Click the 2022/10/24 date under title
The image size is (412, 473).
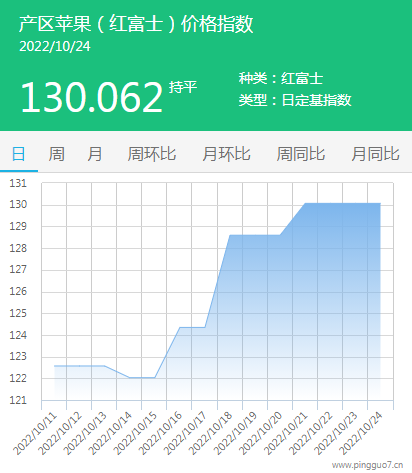pyautogui.click(x=55, y=47)
